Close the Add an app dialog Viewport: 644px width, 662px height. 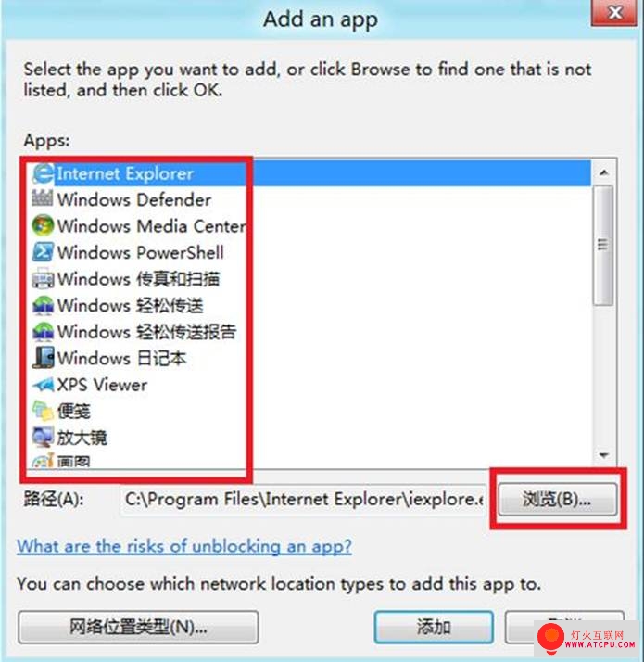click(615, 13)
